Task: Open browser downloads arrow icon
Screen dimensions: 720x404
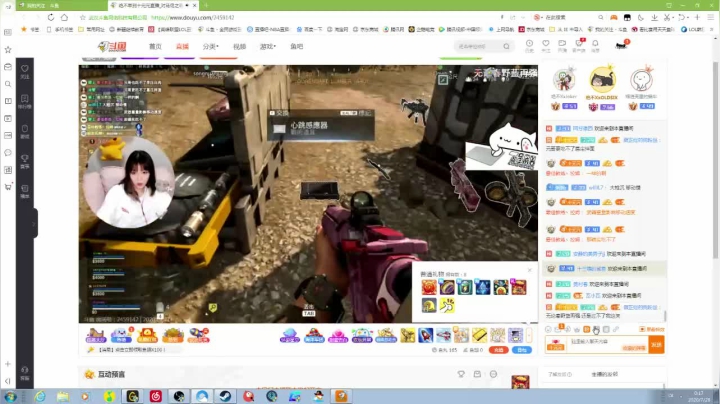Action: 654,17
